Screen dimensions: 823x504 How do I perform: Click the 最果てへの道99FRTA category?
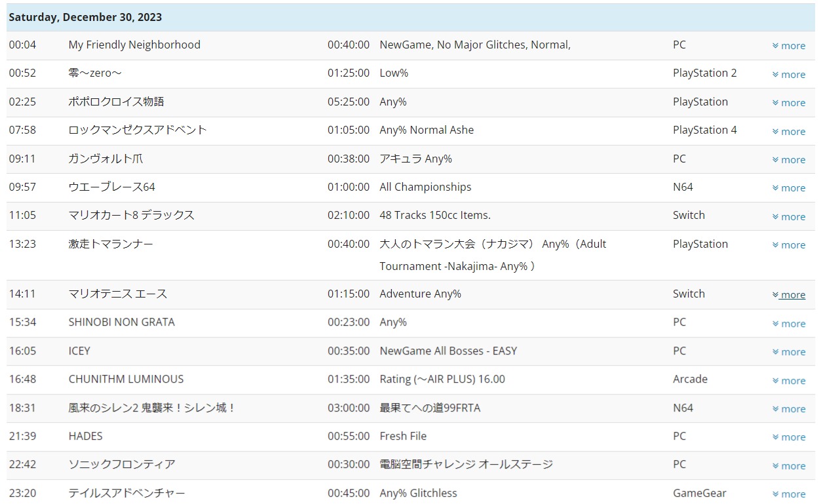pyautogui.click(x=430, y=408)
